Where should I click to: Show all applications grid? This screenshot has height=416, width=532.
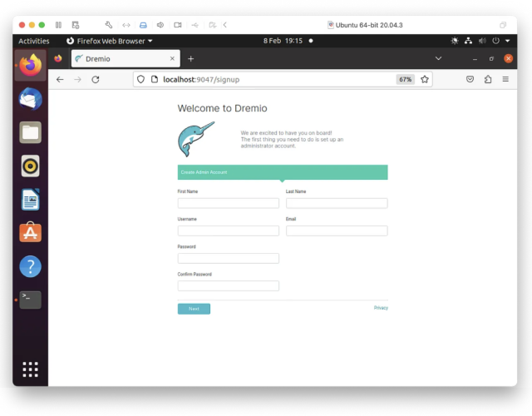point(31,369)
